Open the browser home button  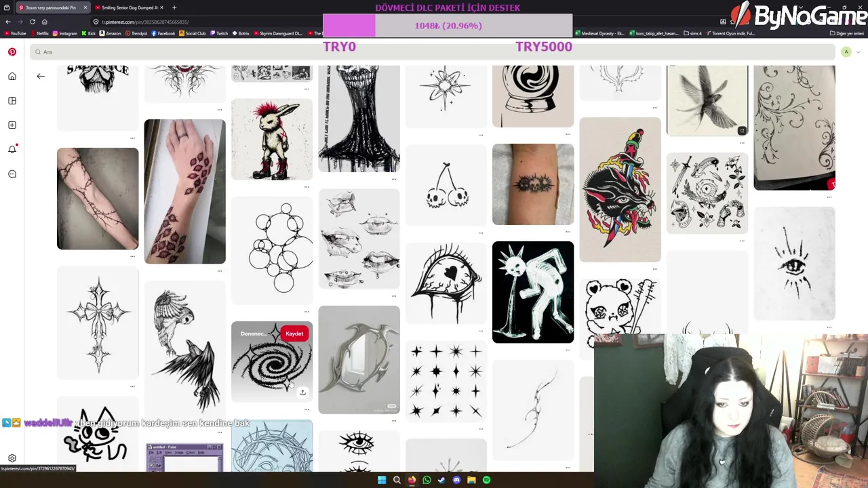tap(45, 22)
